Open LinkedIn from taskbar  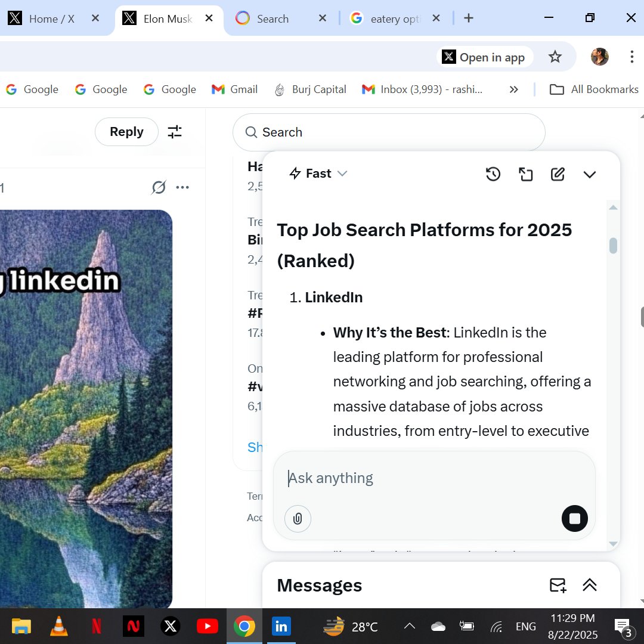point(281,626)
